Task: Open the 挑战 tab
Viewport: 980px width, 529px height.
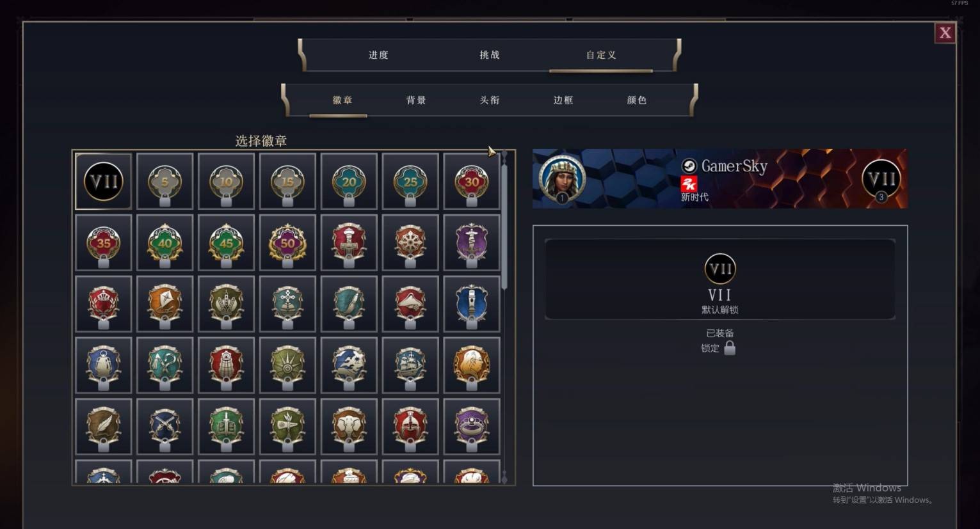Action: [x=490, y=55]
